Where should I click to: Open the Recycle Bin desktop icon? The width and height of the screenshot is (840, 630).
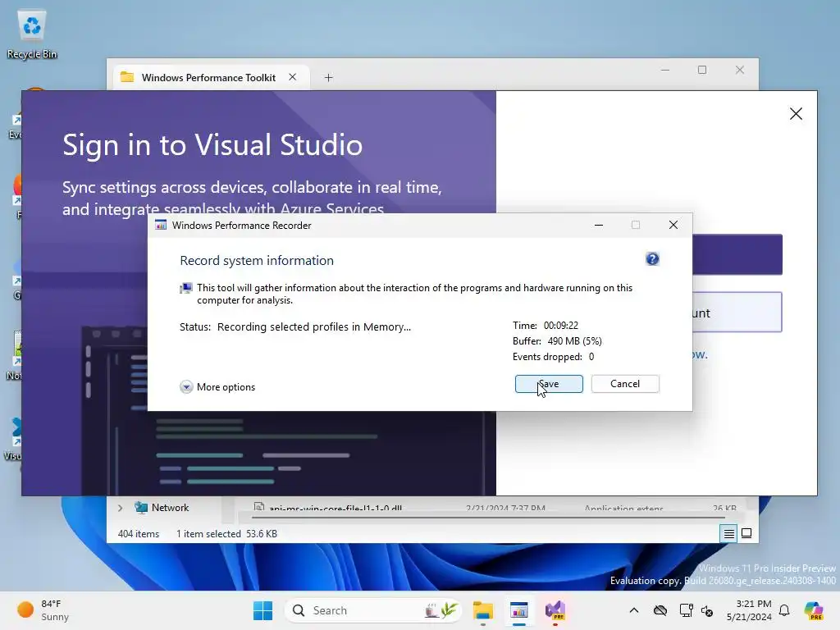coord(32,34)
